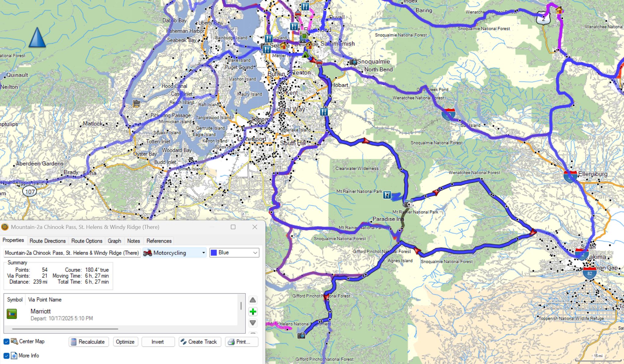Click the camera waypoint at Snoqualmie
The image size is (624, 364).
(353, 62)
